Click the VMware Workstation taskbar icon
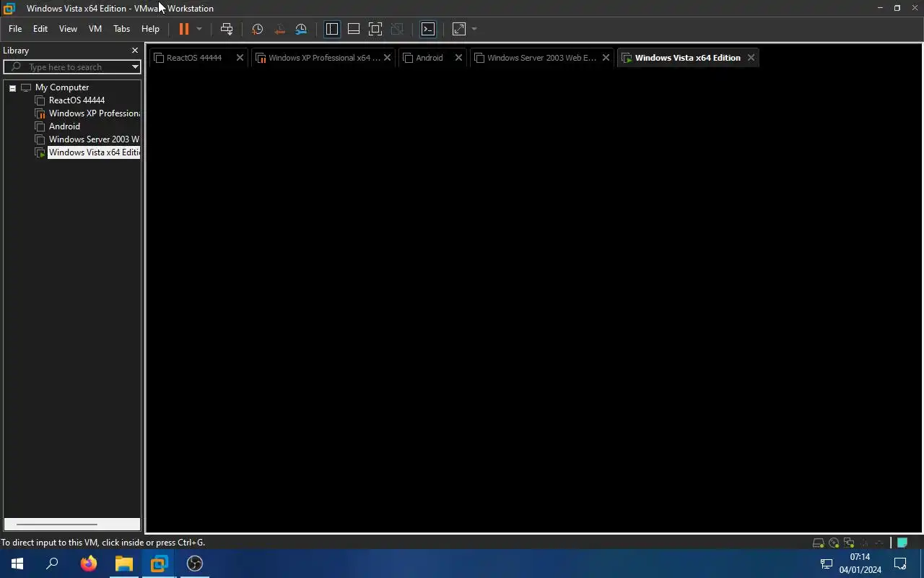Screen dimensions: 924x578 tap(159, 564)
